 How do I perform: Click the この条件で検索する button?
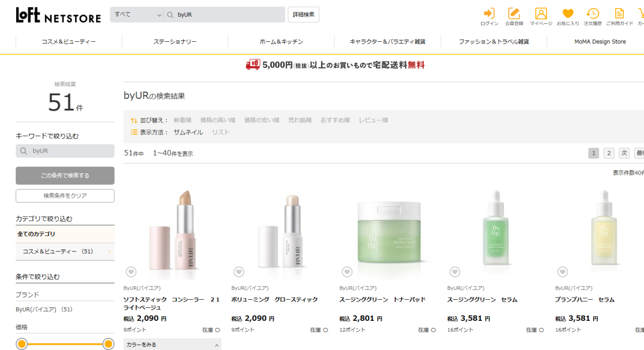(65, 176)
